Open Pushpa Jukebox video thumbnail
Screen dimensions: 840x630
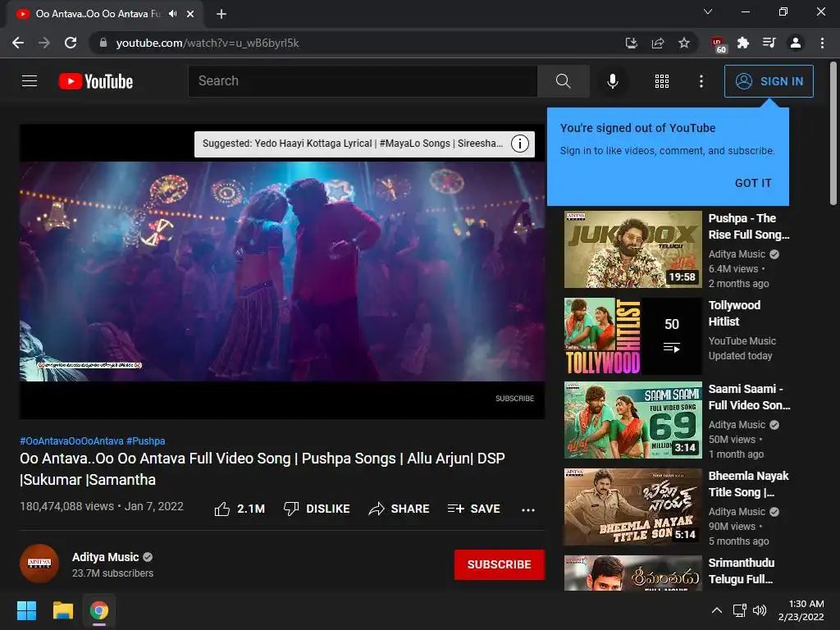pyautogui.click(x=632, y=249)
